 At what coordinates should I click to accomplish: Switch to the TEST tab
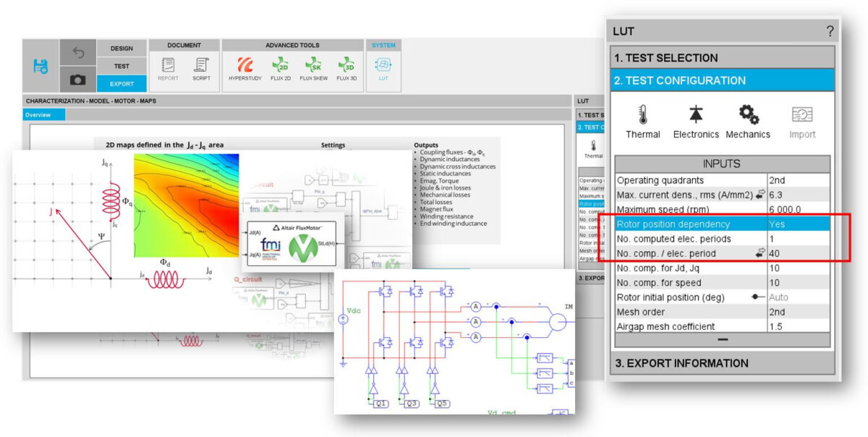[x=122, y=66]
